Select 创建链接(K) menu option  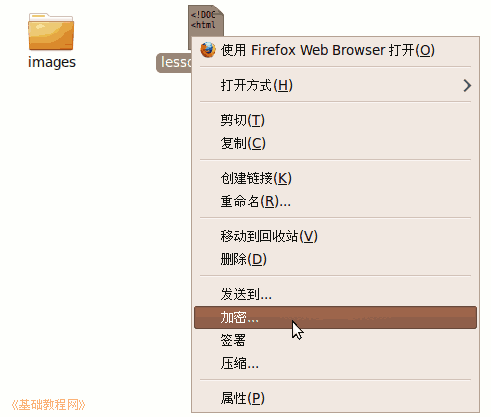(335, 178)
